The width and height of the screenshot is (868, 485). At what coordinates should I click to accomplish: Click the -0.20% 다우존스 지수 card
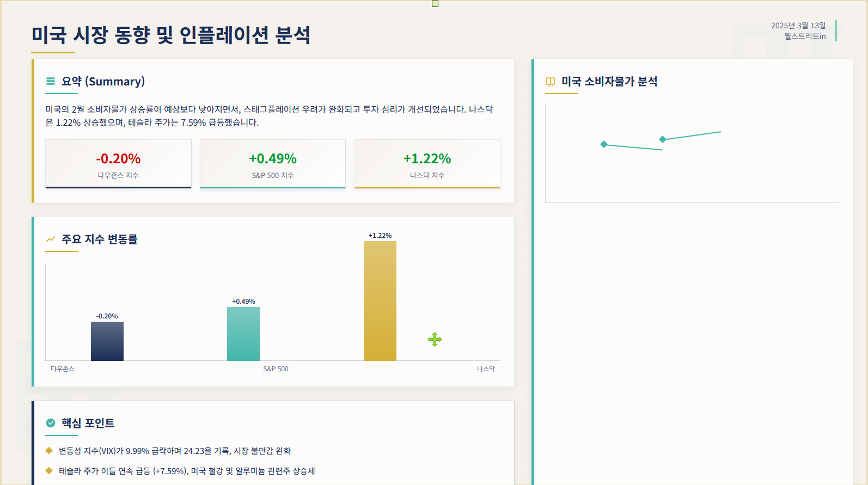coord(118,164)
